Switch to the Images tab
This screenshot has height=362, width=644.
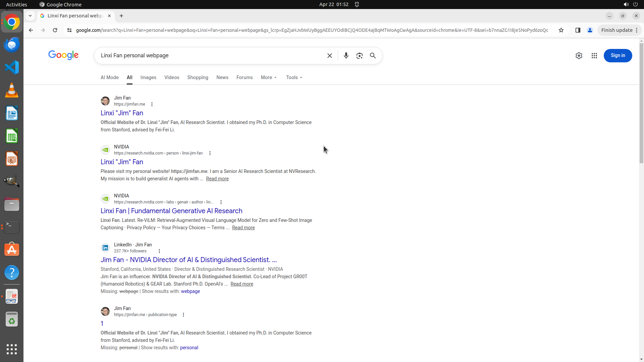coord(148,77)
